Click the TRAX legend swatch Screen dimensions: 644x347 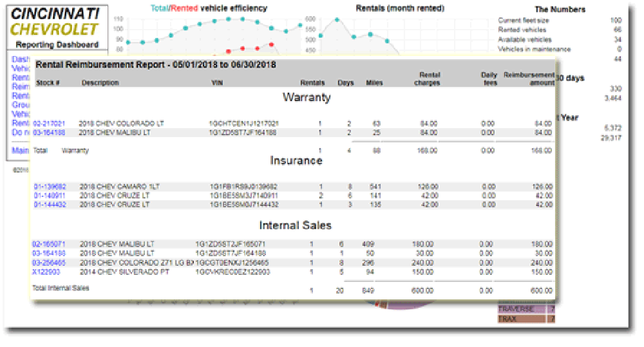tap(522, 319)
